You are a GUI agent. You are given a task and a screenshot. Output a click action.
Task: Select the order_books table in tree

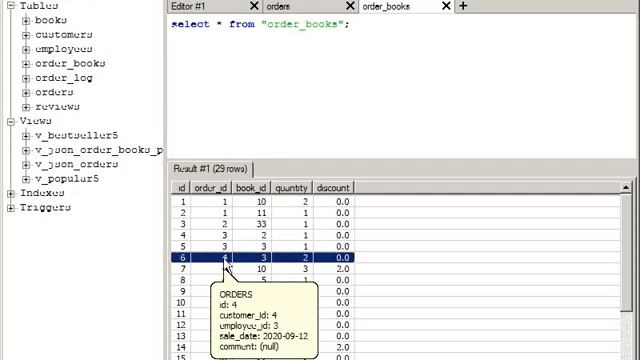[x=70, y=63]
